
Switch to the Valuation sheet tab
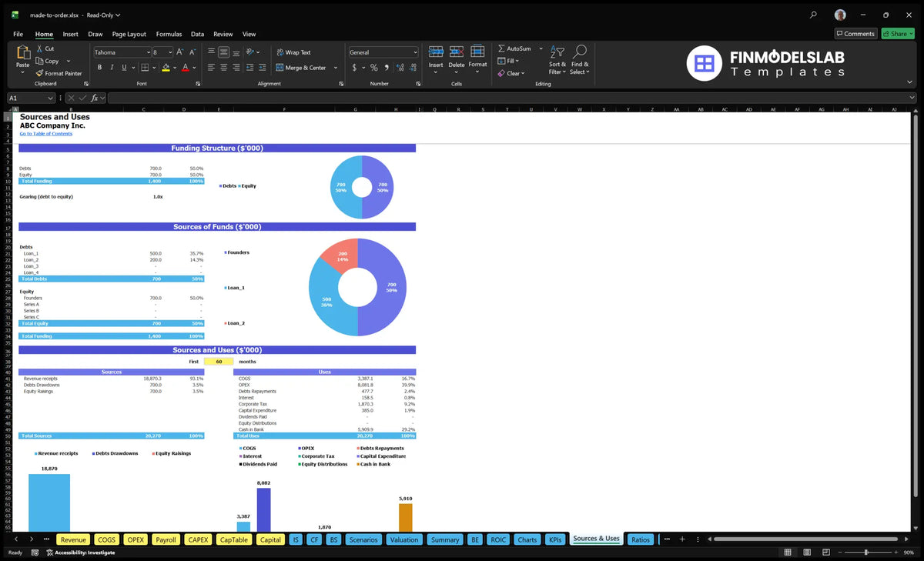(404, 539)
